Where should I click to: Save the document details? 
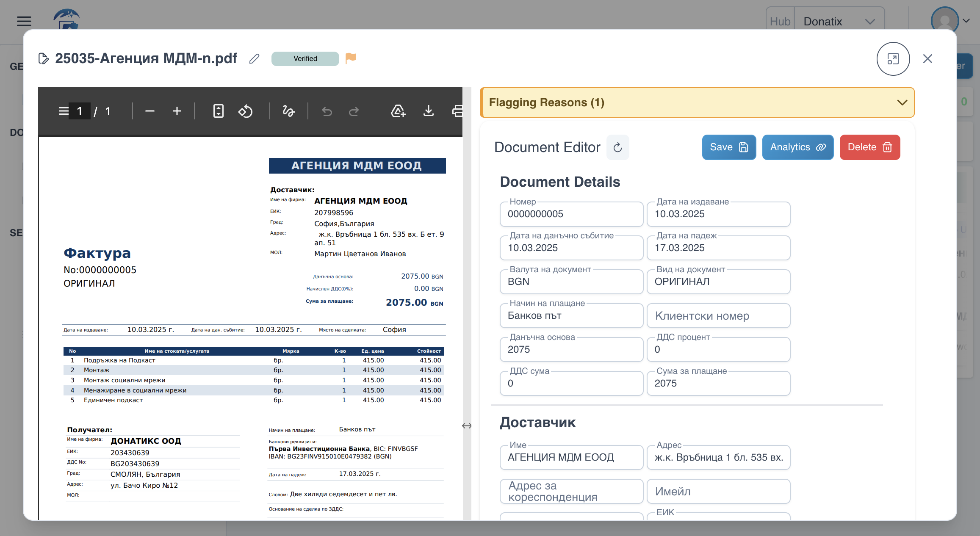[x=728, y=147]
